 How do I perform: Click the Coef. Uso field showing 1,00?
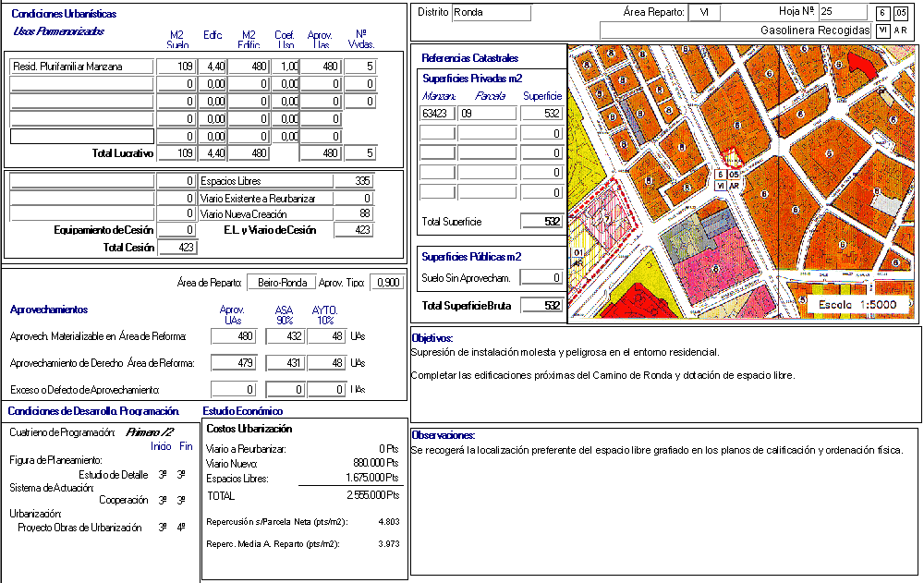285,67
